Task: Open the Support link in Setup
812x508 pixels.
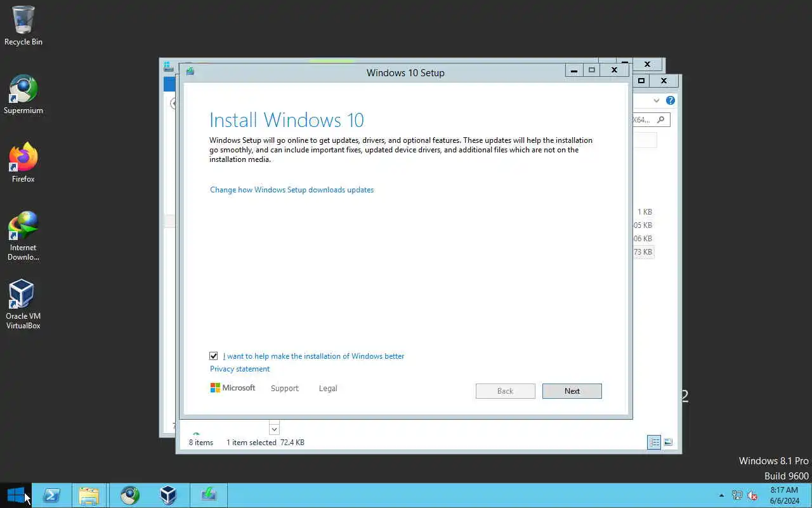Action: click(284, 389)
